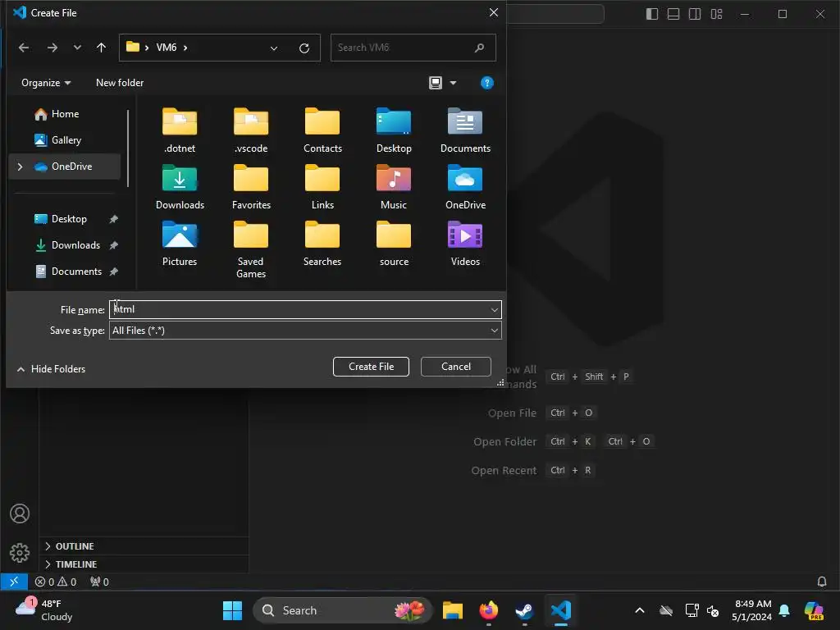Open Firefox from taskbar
Image resolution: width=840 pixels, height=630 pixels.
[x=489, y=610]
